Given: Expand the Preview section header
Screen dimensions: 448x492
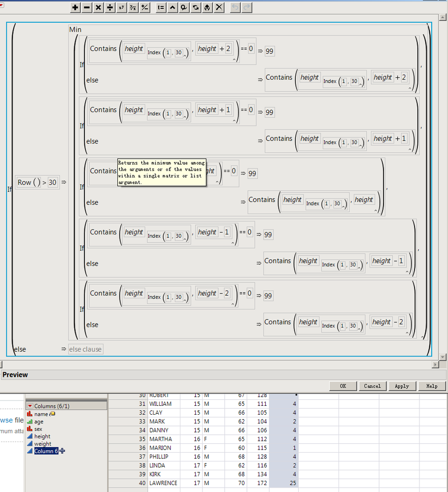Looking at the screenshot, I should (x=15, y=375).
